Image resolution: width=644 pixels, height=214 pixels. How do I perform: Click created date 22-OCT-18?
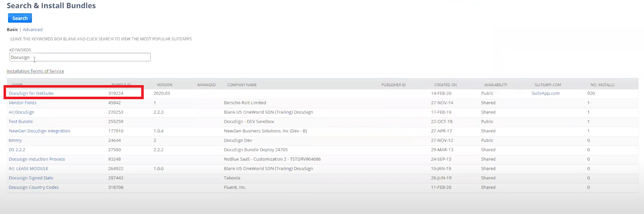coord(442,121)
